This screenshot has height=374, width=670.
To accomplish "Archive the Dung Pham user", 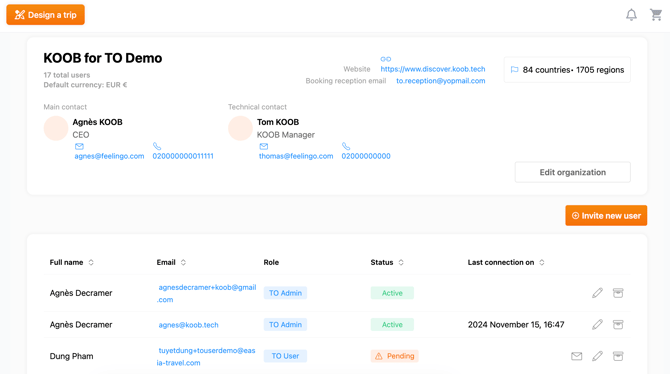I will pos(618,356).
